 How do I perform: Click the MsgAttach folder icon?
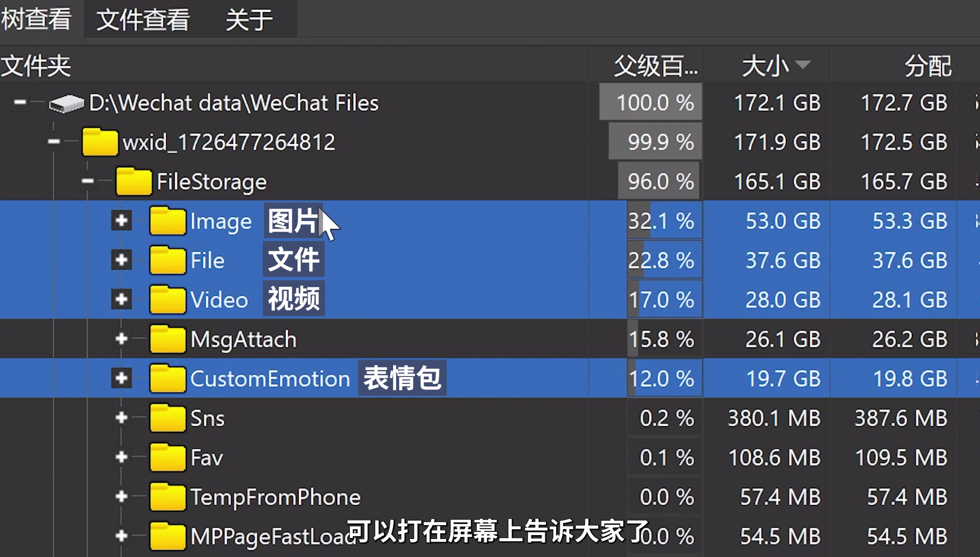pos(167,339)
